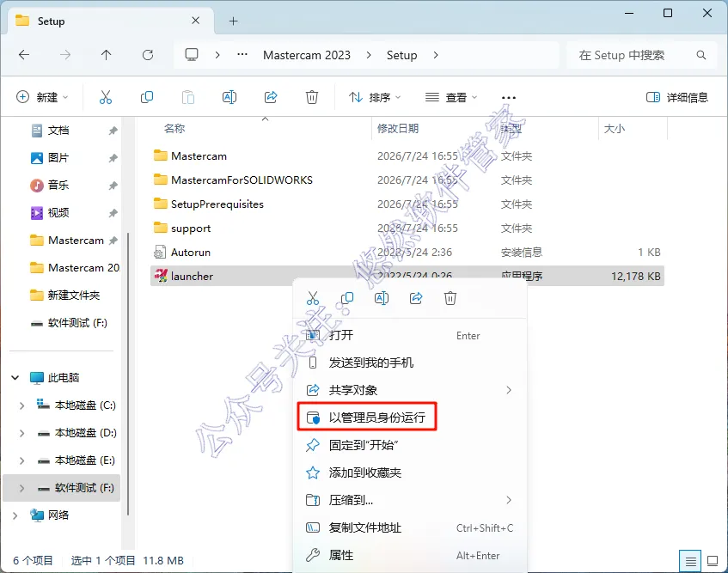
Task: Click the Share icon in the toolbar
Action: point(271,97)
